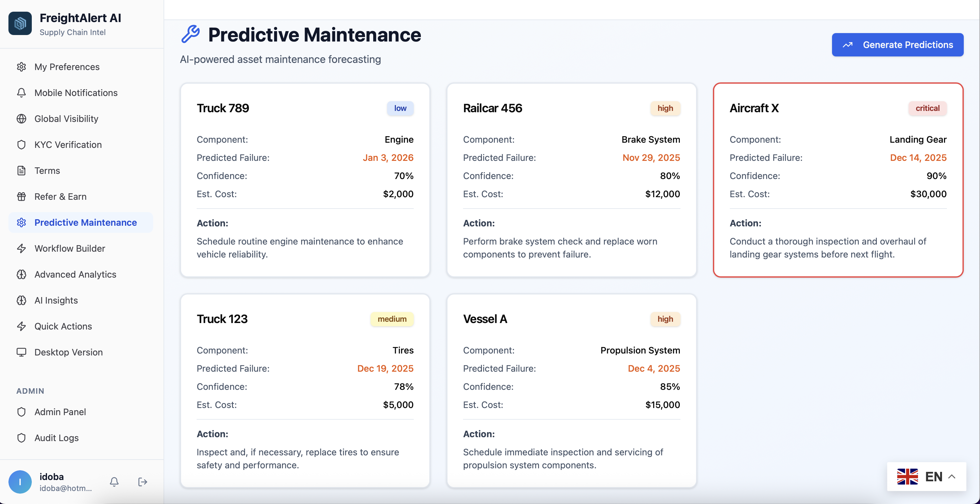Click the notification bell icon beside idoba
Viewport: 980px width, 504px height.
pyautogui.click(x=114, y=482)
